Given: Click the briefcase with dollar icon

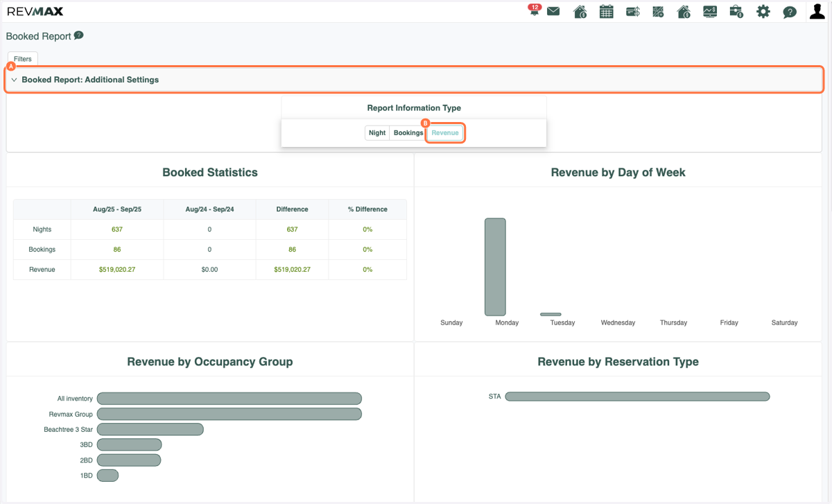Looking at the screenshot, I should click(x=736, y=11).
